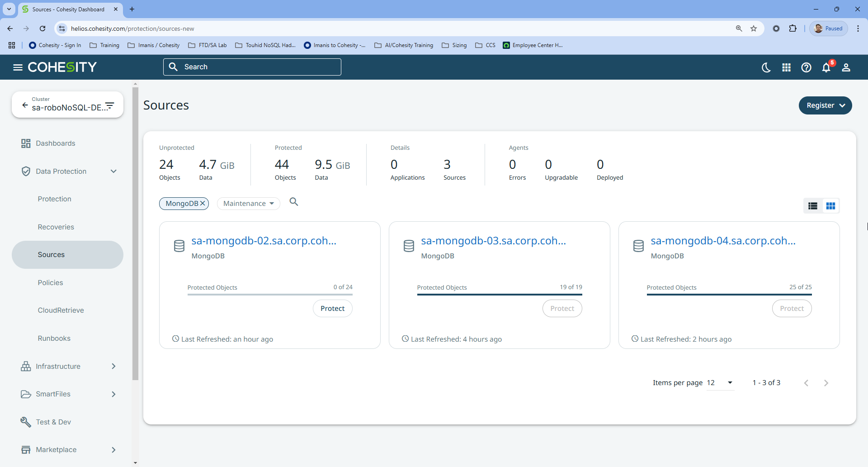The height and width of the screenshot is (467, 868).
Task: Expand the SmartFiles section
Action: (x=113, y=394)
